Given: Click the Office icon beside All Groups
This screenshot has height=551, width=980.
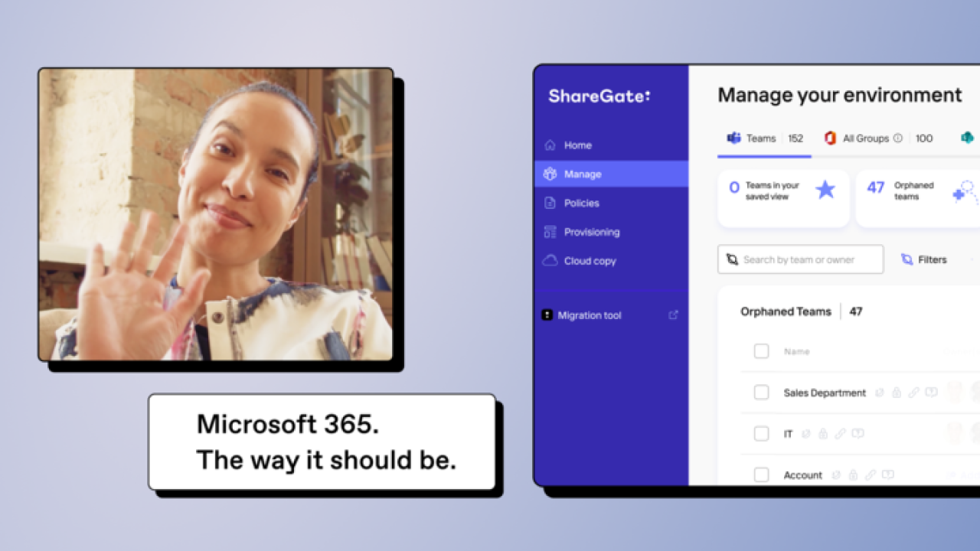Looking at the screenshot, I should pos(830,138).
